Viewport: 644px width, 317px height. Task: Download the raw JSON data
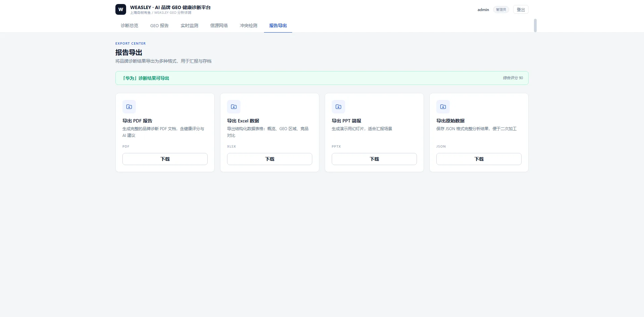tap(479, 159)
